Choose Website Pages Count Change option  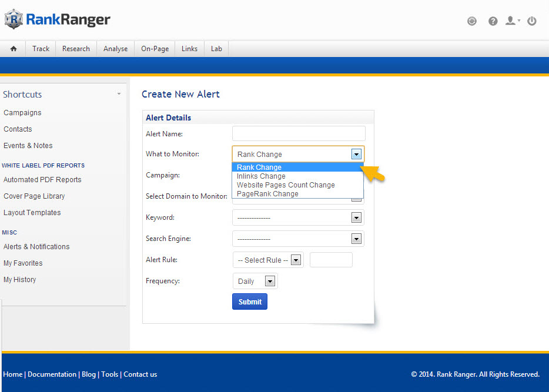286,185
